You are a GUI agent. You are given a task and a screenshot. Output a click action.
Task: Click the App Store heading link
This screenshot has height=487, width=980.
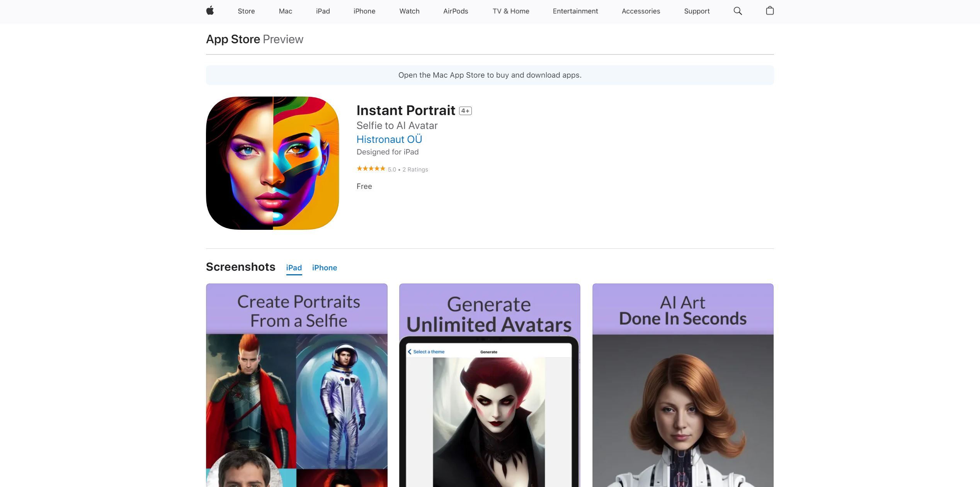[x=233, y=39]
